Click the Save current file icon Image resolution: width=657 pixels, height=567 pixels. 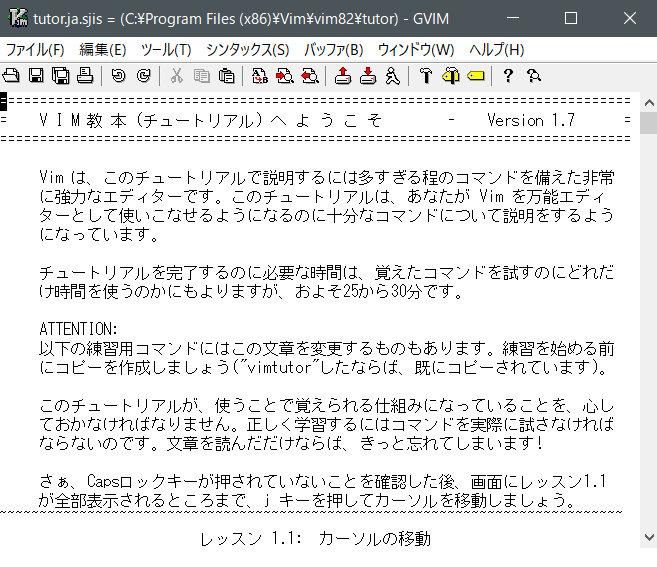coord(36,76)
